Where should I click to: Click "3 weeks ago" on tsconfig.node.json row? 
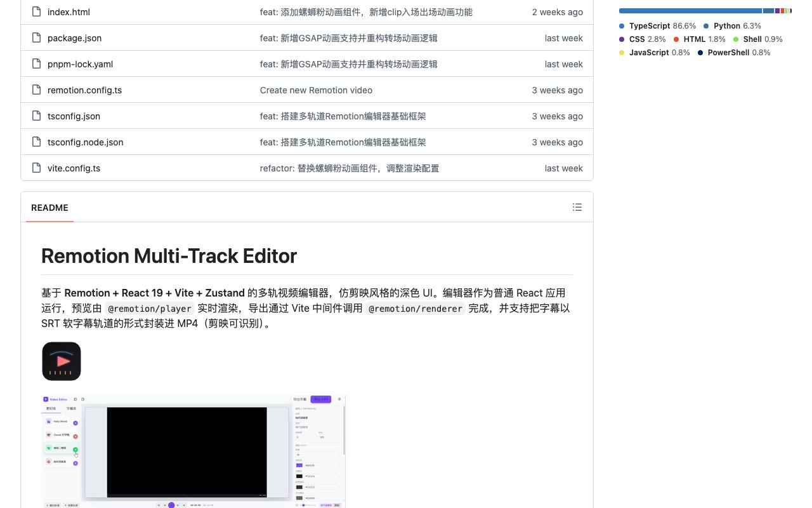(x=558, y=142)
